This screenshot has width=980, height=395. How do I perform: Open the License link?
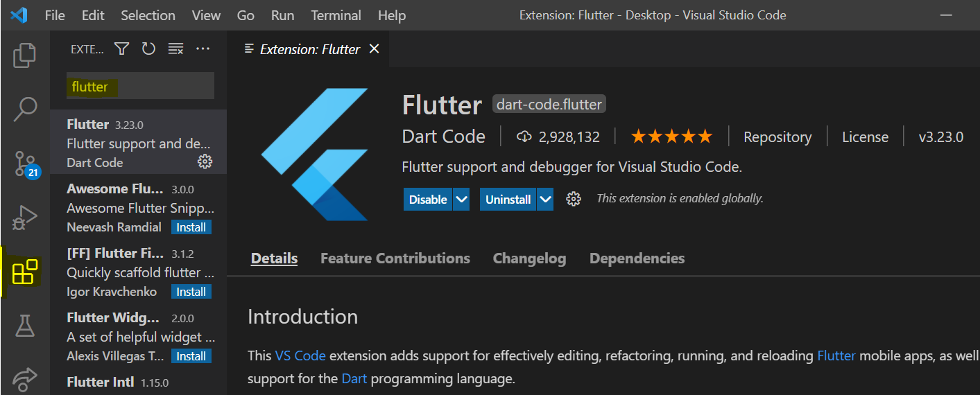[x=865, y=137]
